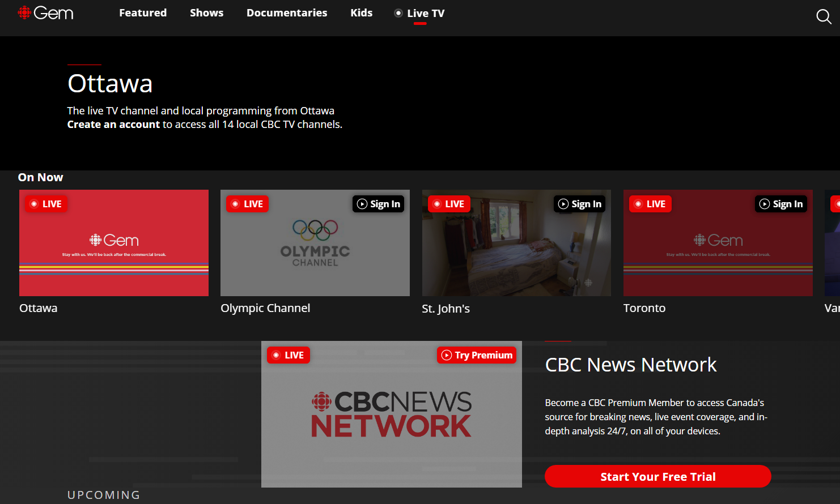The width and height of the screenshot is (840, 504).
Task: Go to the Shows section
Action: pos(207,12)
